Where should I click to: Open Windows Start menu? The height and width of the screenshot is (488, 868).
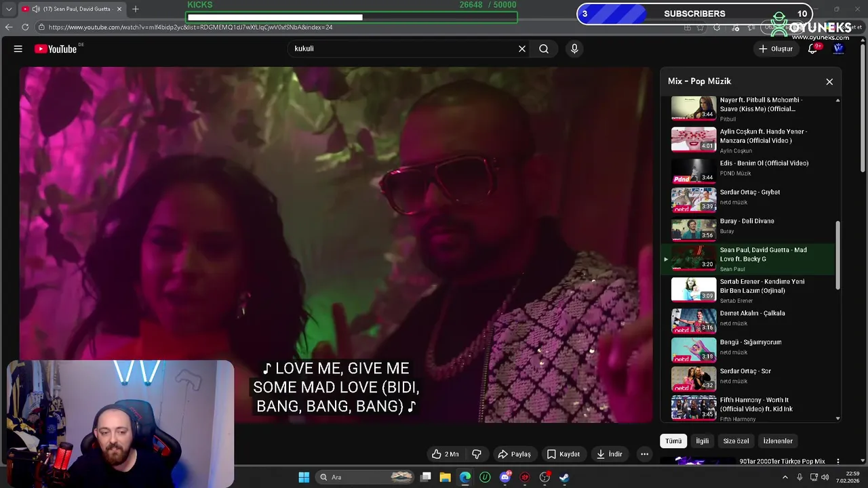point(304,477)
